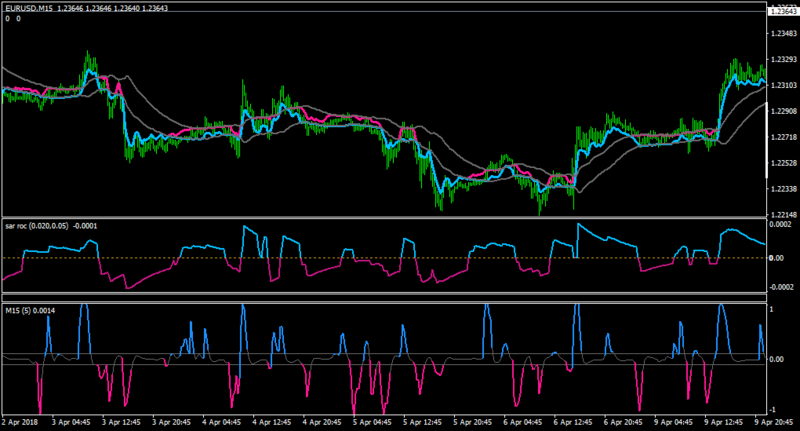Click the 1.22718 price axis label
This screenshot has width=800, height=431.
point(784,137)
